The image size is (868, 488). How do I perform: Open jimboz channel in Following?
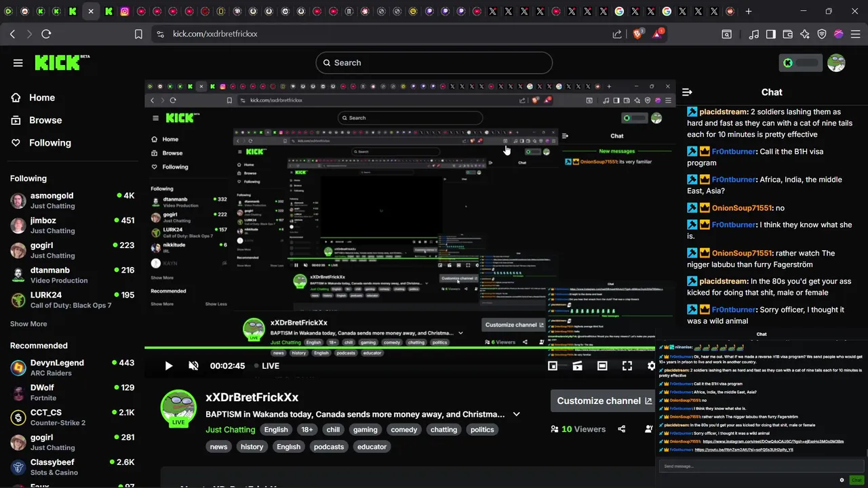[72, 226]
